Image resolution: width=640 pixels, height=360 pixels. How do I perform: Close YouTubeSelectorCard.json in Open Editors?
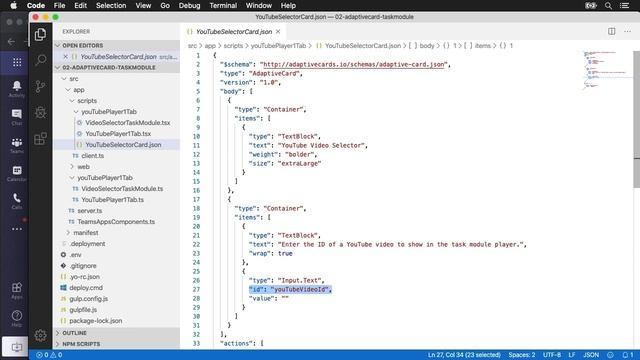pos(65,57)
